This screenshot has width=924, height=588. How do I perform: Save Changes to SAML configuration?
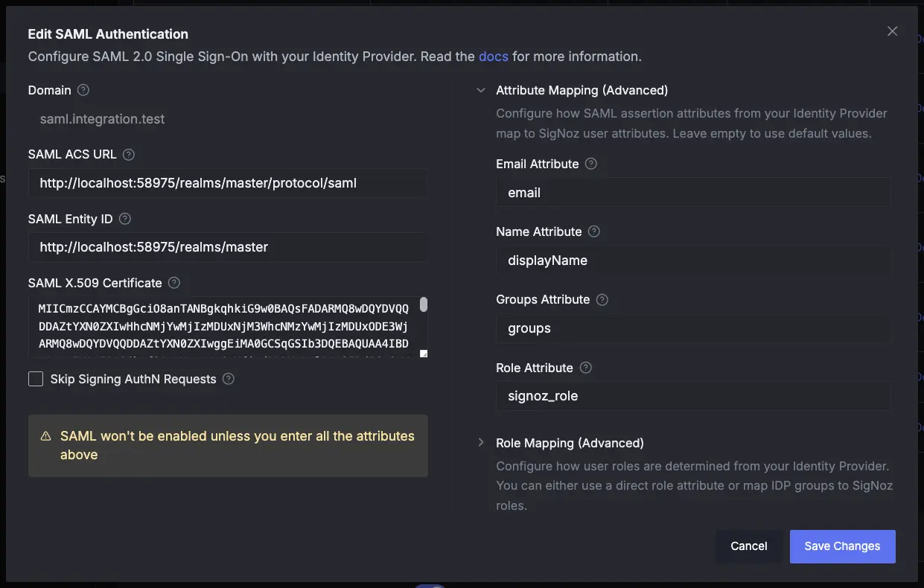[x=842, y=546]
